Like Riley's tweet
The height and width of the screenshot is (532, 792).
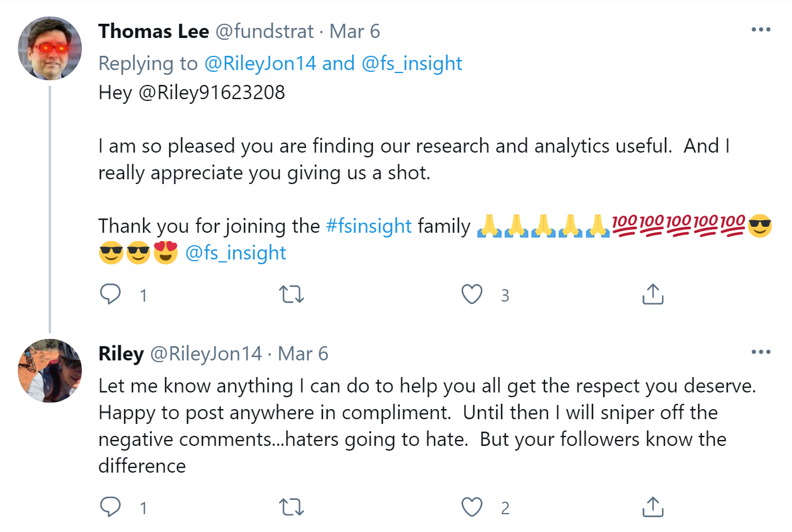click(x=472, y=507)
